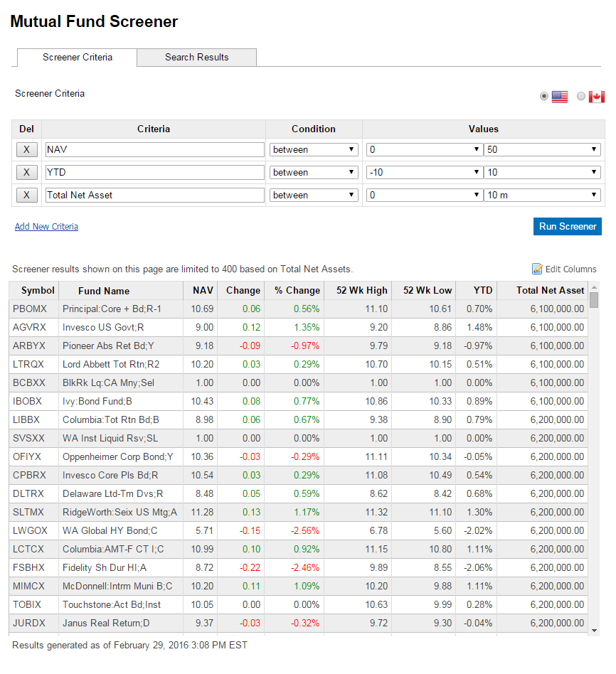Viewport: 616px width, 674px height.
Task: Open the NAV condition dropdown
Action: point(314,149)
